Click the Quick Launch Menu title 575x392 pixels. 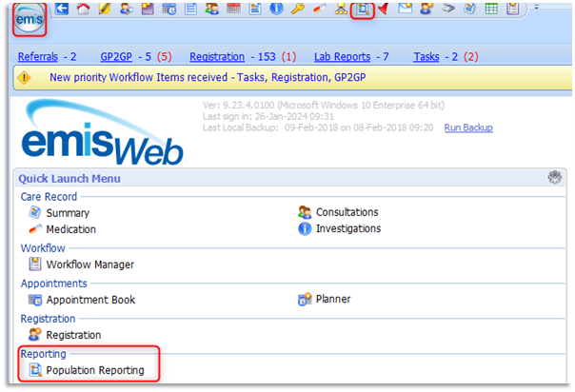[69, 179]
